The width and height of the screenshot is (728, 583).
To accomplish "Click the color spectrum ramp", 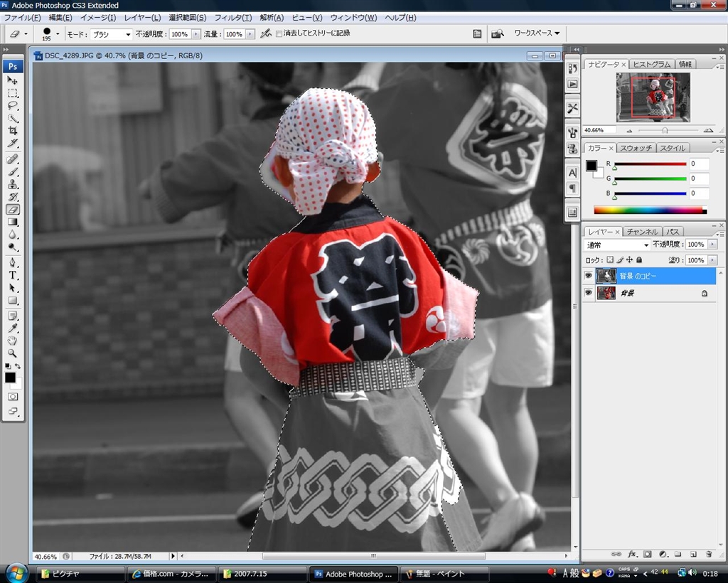I will pyautogui.click(x=650, y=210).
